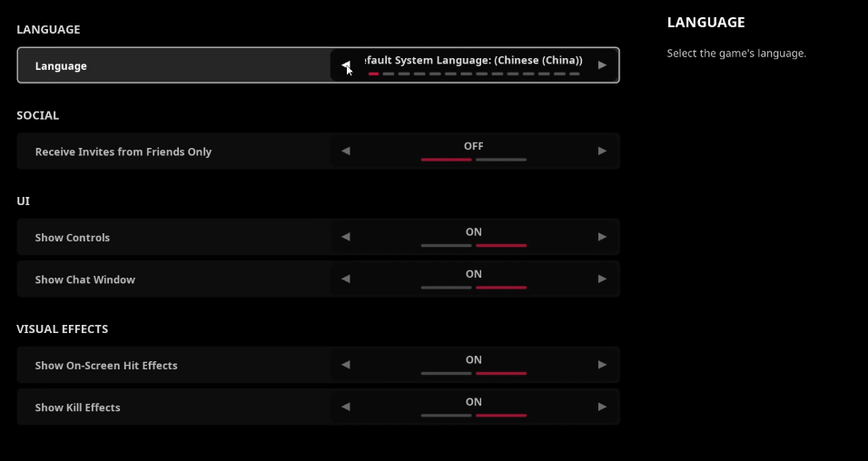Click right arrow on Show Controls
This screenshot has width=868, height=461.
(x=602, y=237)
